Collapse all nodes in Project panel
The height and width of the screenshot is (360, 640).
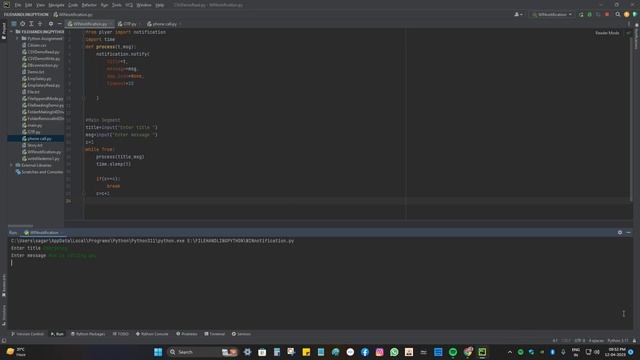click(40, 24)
